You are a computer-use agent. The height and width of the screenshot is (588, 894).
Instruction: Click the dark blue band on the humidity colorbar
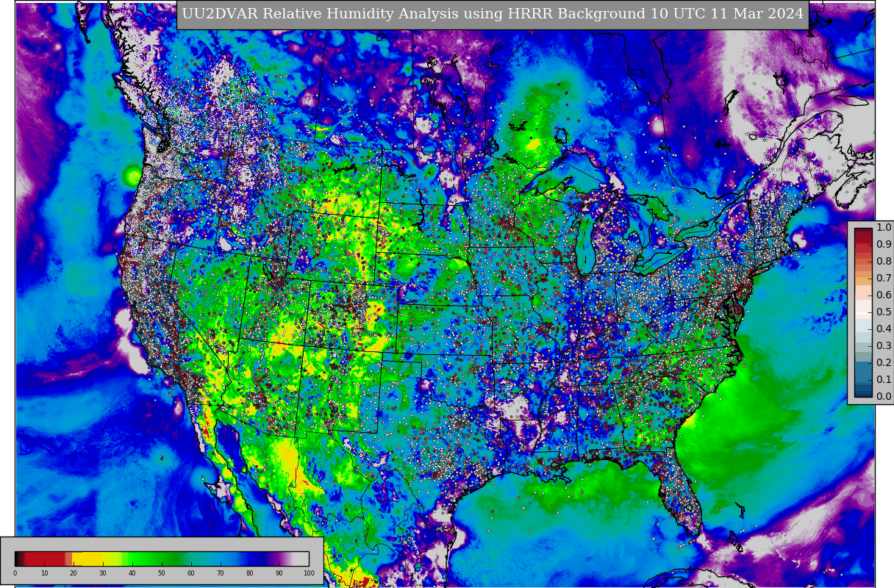point(254,559)
